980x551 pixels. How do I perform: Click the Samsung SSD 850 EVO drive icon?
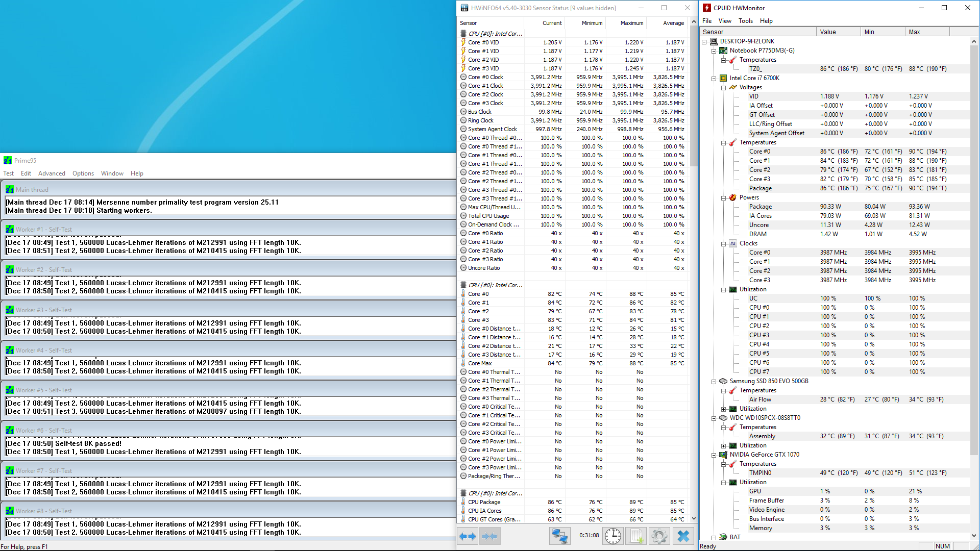(x=723, y=381)
